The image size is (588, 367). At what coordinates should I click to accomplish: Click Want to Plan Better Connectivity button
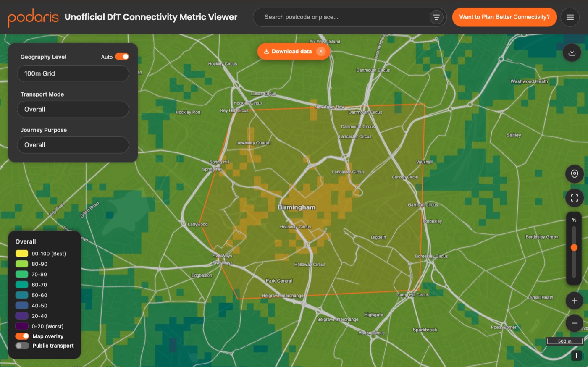pyautogui.click(x=504, y=17)
